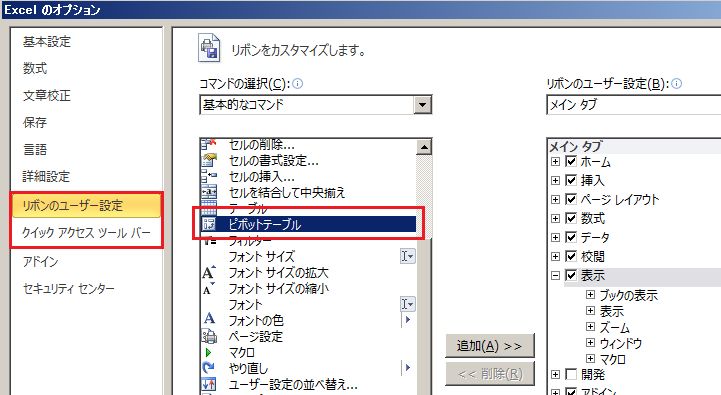Expand the ウィンドウ group
This screenshot has height=395, width=721.
click(x=590, y=343)
